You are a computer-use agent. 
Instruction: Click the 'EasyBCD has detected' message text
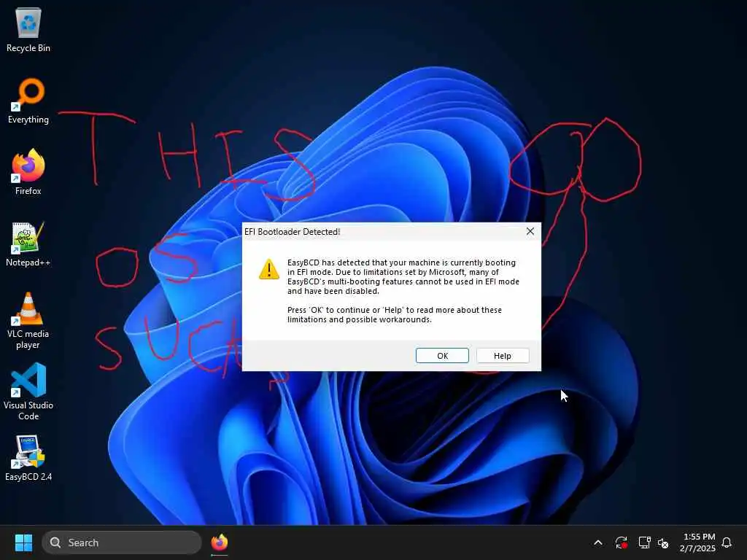click(x=403, y=276)
